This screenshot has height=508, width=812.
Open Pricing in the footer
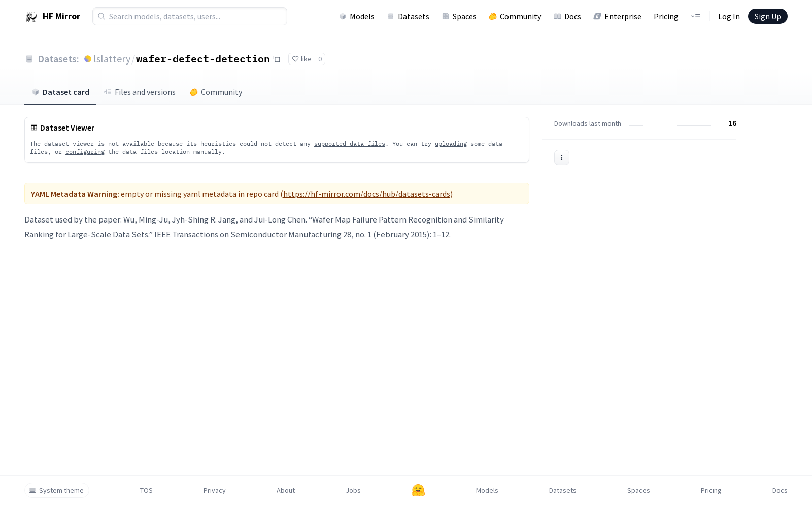pos(710,490)
